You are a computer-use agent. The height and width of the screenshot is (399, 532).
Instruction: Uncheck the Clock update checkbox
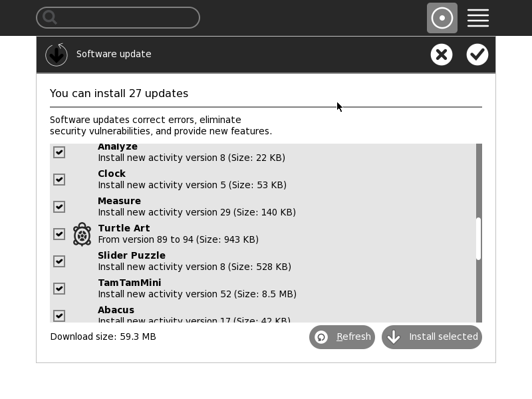click(59, 180)
